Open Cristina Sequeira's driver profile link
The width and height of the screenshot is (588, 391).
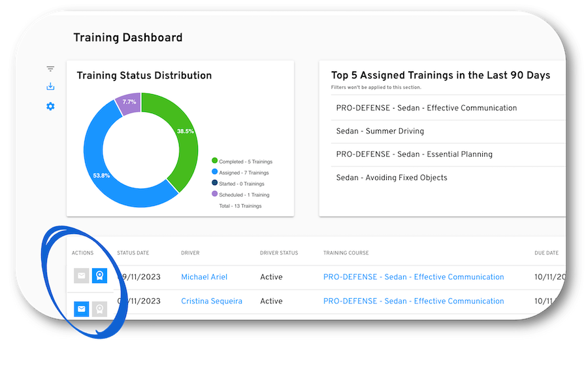coord(211,301)
